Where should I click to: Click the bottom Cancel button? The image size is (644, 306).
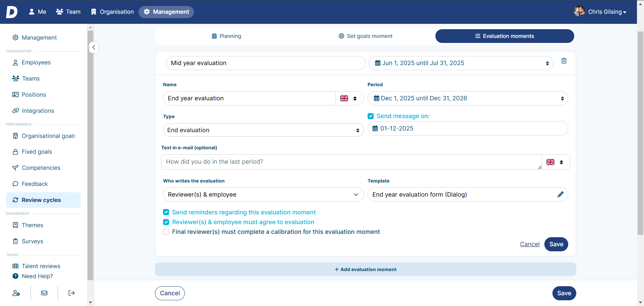(x=170, y=293)
